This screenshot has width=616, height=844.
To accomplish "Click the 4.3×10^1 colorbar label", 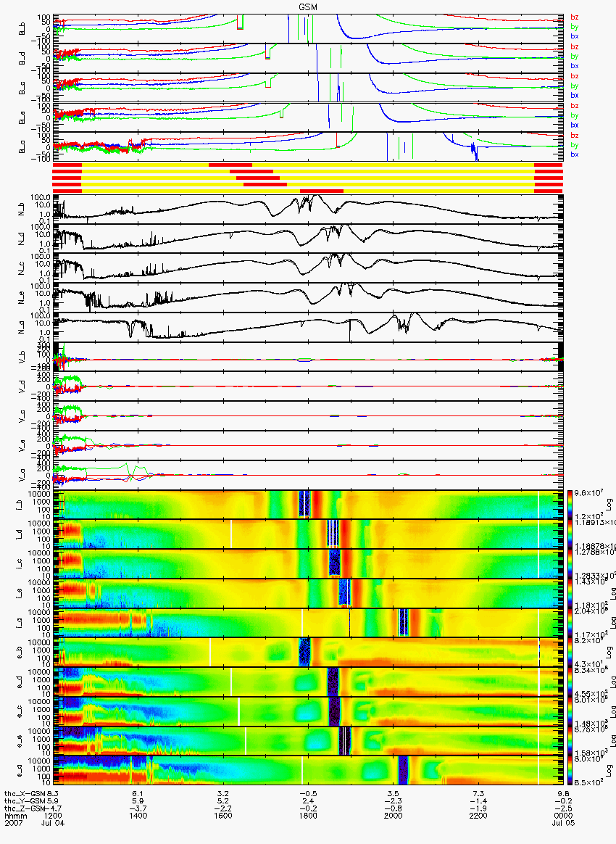I will pyautogui.click(x=588, y=663).
